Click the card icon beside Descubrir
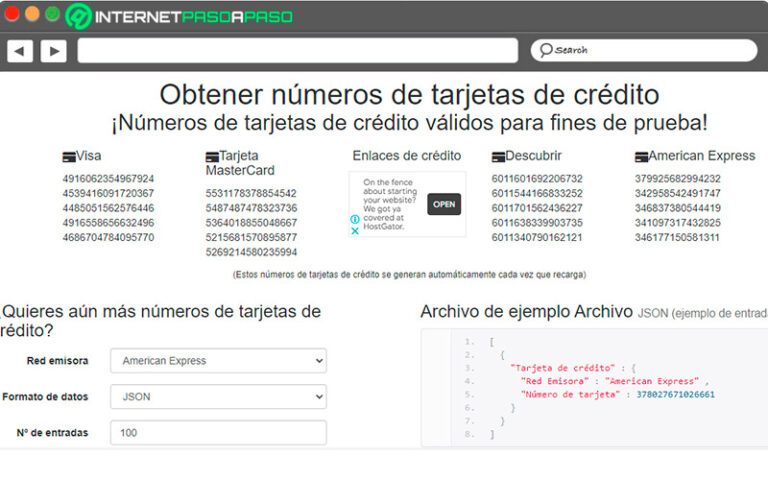Image resolution: width=768 pixels, height=480 pixels. (x=498, y=157)
